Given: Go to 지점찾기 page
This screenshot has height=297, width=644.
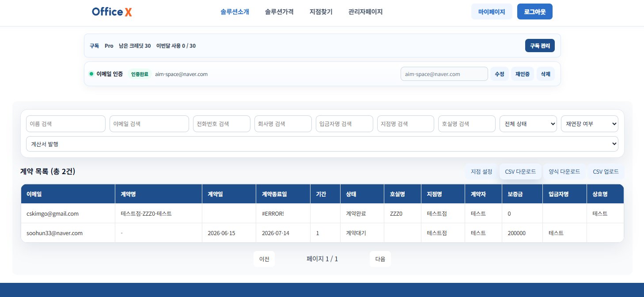Looking at the screenshot, I should pos(321,12).
